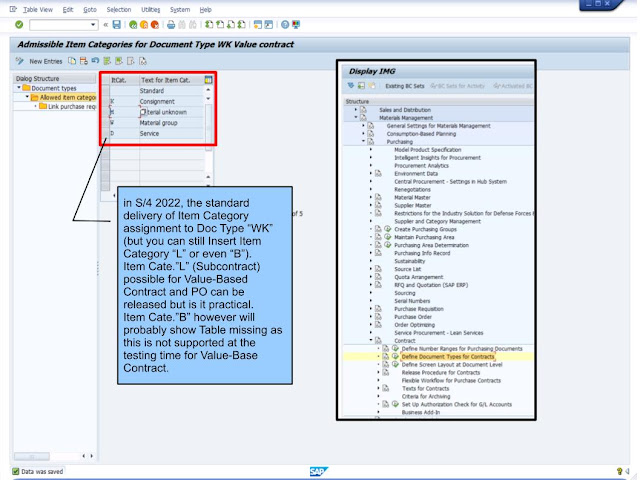Select row marker for Material unknown row
Screen dimensions: 640x480
[x=105, y=112]
